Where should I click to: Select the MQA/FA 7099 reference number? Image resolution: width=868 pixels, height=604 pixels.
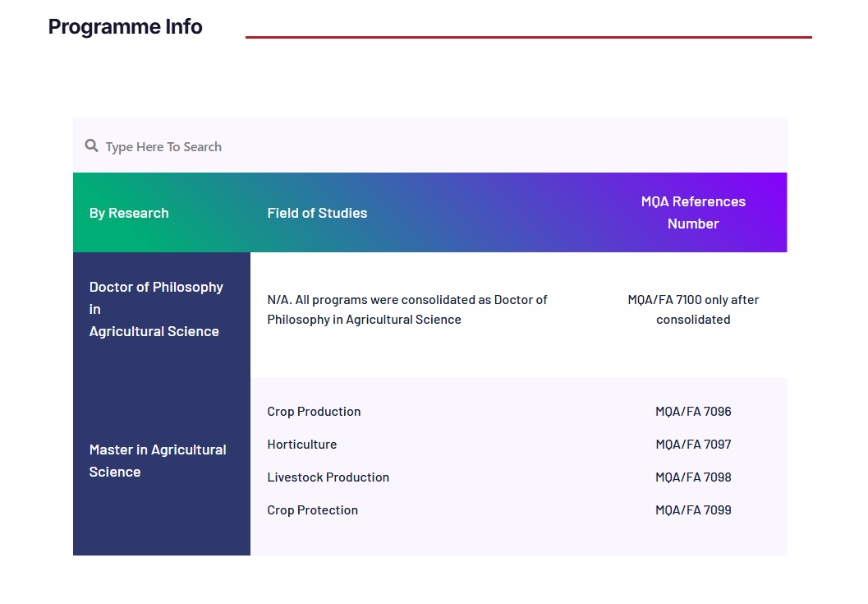pos(693,510)
